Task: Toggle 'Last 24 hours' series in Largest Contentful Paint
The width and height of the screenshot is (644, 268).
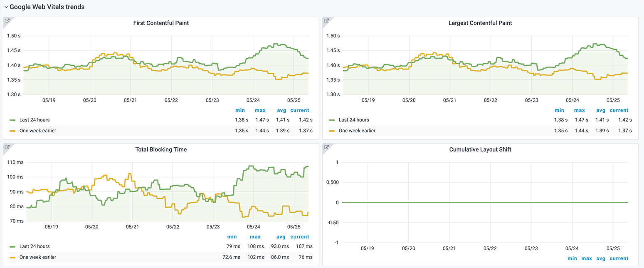Action: [354, 120]
